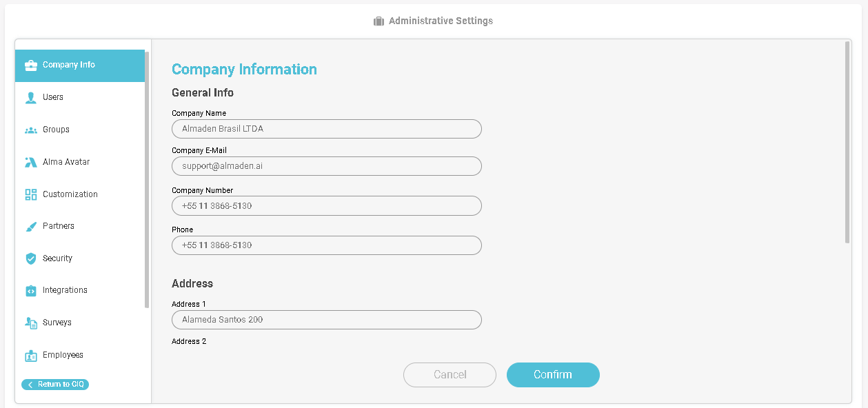The height and width of the screenshot is (408, 868).
Task: Return to CIQ via back link
Action: (55, 385)
